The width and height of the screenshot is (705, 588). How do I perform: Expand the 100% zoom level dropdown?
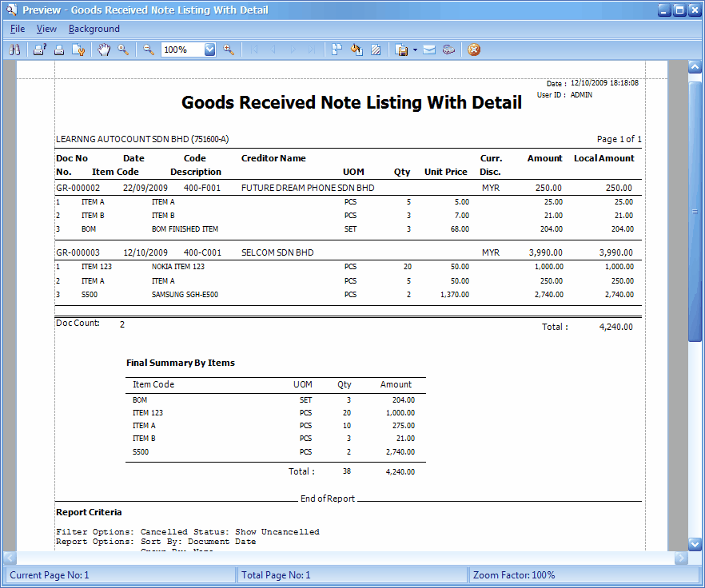[210, 50]
